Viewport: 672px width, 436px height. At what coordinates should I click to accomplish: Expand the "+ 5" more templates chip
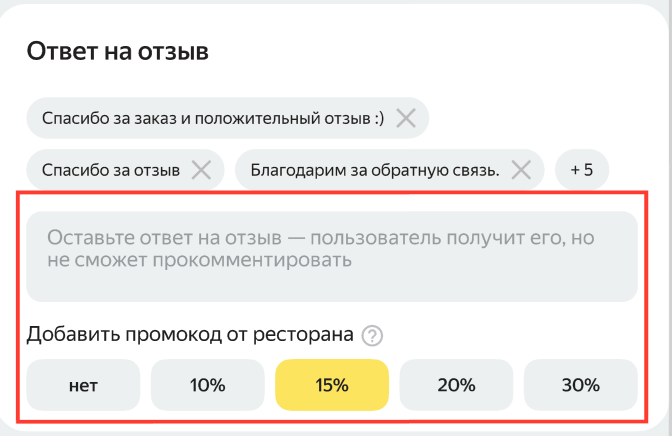coord(582,169)
